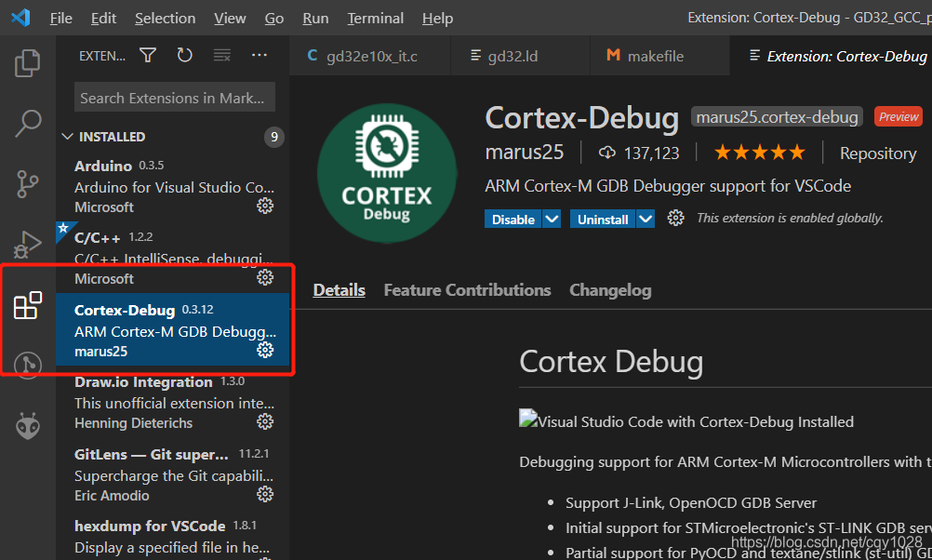
Task: Click broken Visual Studio Code image placeholder
Action: [528, 419]
